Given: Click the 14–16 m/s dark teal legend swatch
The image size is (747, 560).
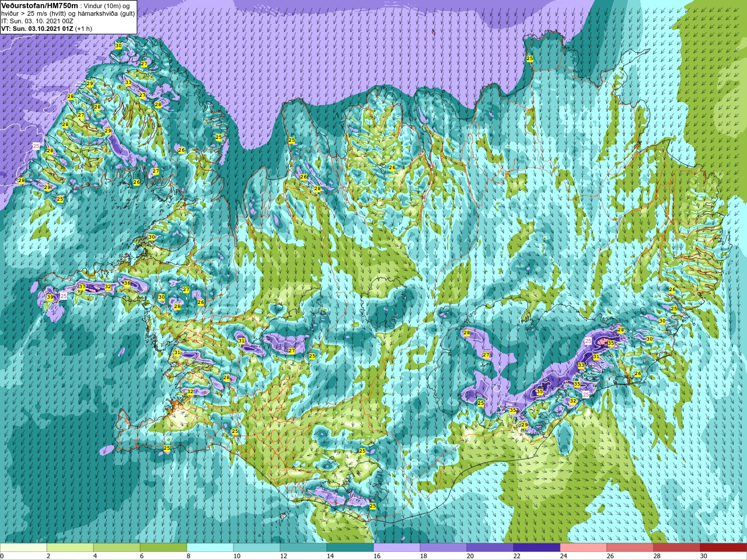Looking at the screenshot, I should (350, 548).
